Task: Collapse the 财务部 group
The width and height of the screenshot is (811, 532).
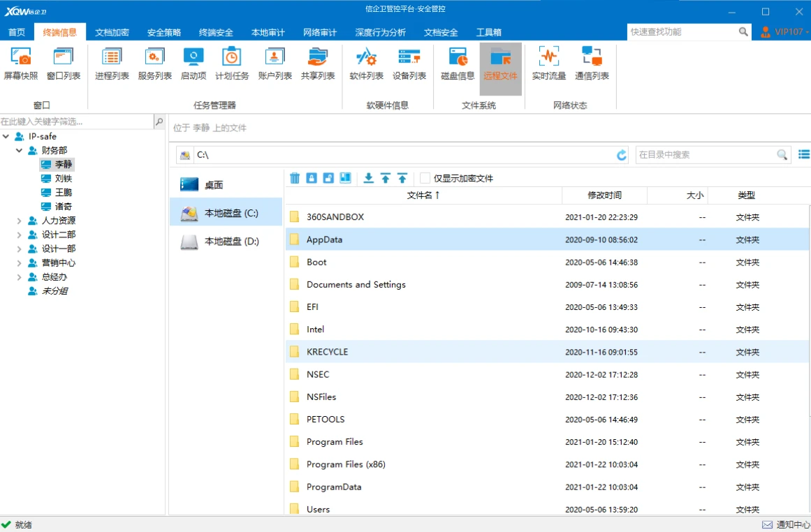Action: point(19,150)
